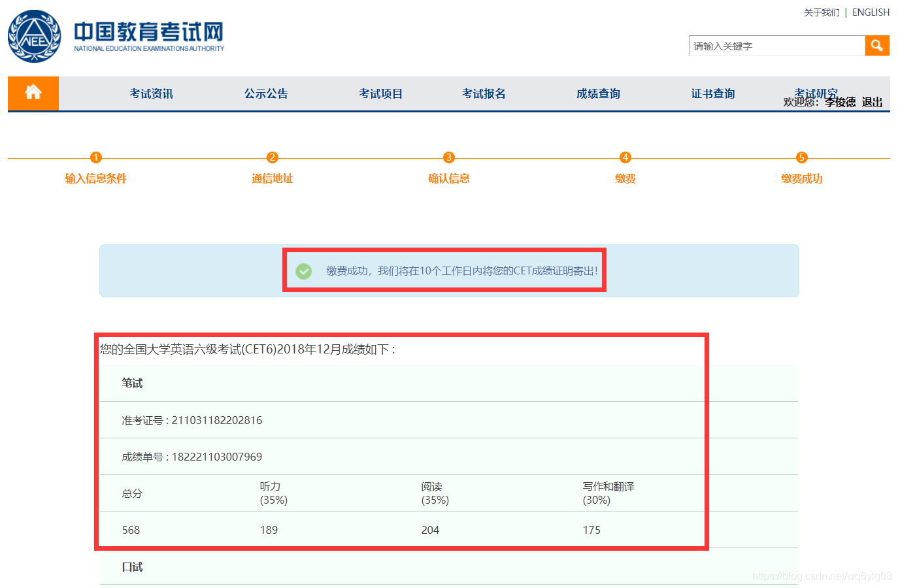The image size is (898, 588).
Task: Click the payment success message text
Action: pyautogui.click(x=462, y=270)
